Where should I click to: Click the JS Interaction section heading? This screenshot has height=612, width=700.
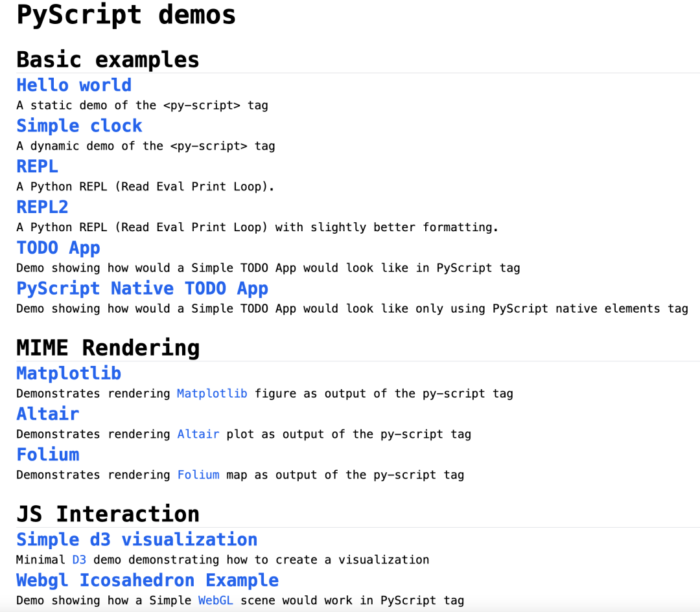pos(108,514)
